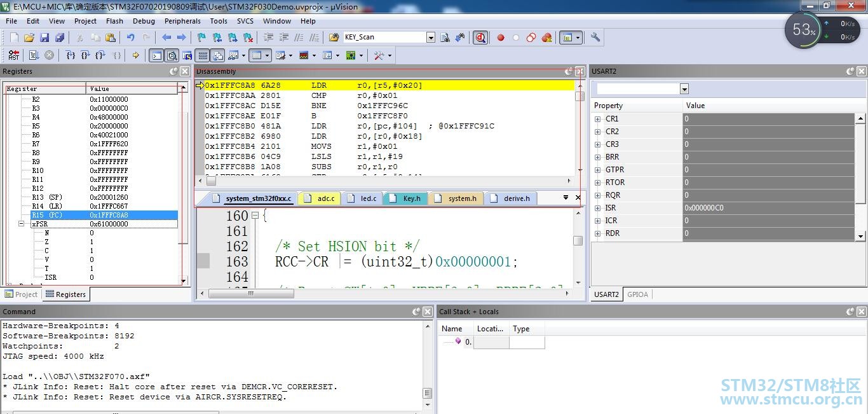
Task: Toggle Call Stack window icon
Action: point(217,55)
